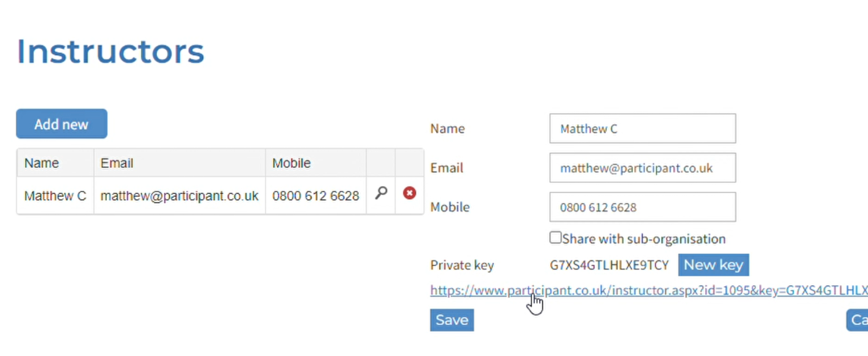Click the Email column header
Screen dimensions: 868x356
pyautogui.click(x=117, y=163)
